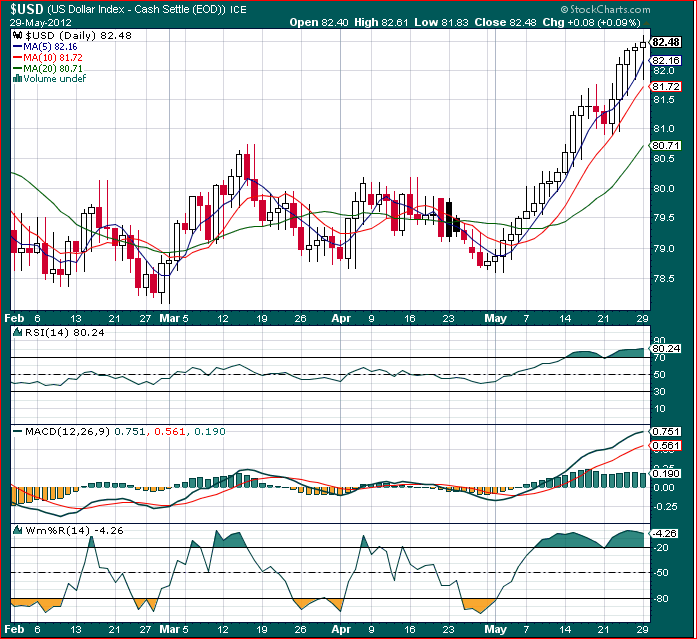Click the Mar label on the price chart axis
The width and height of the screenshot is (697, 639).
(x=169, y=318)
